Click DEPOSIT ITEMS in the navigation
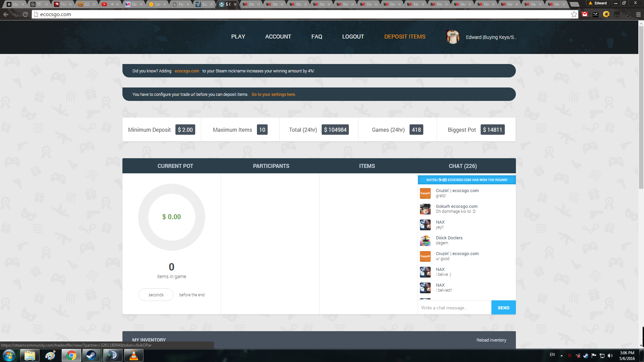 405,37
